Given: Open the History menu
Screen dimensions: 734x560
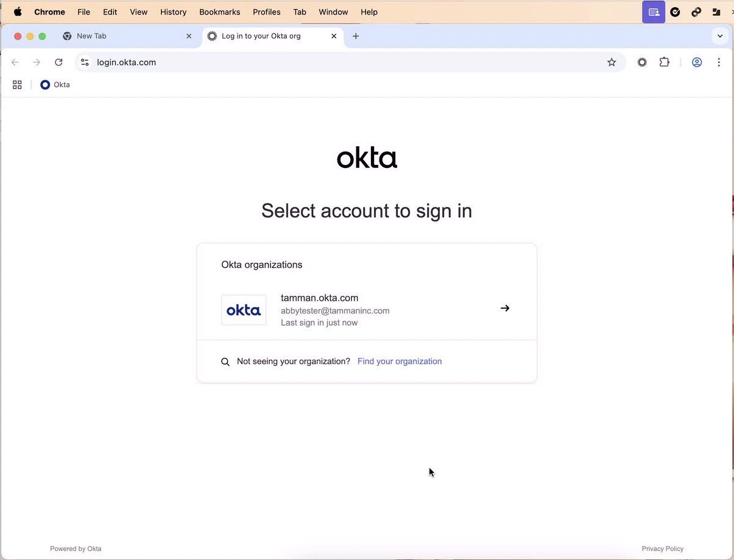Looking at the screenshot, I should (x=174, y=12).
